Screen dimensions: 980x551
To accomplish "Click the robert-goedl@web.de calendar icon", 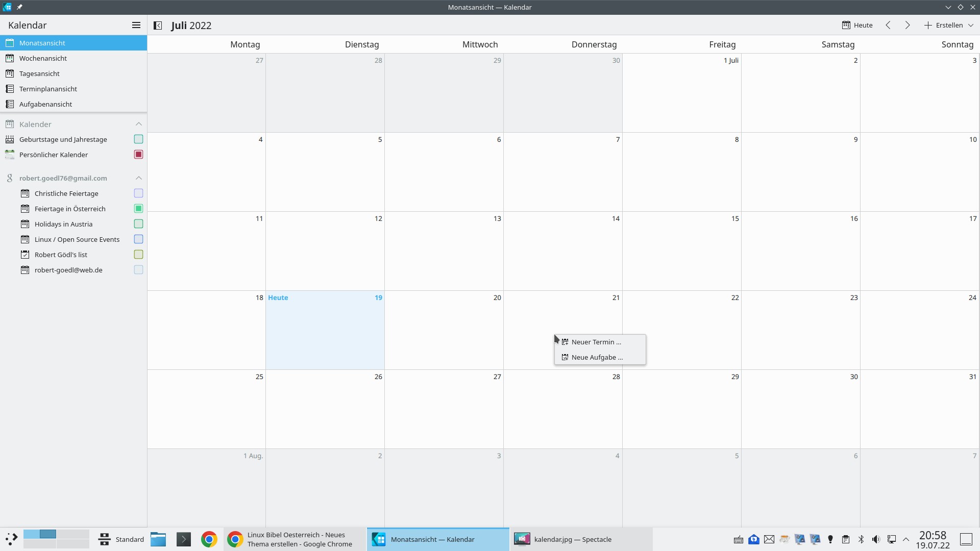I will click(x=25, y=270).
